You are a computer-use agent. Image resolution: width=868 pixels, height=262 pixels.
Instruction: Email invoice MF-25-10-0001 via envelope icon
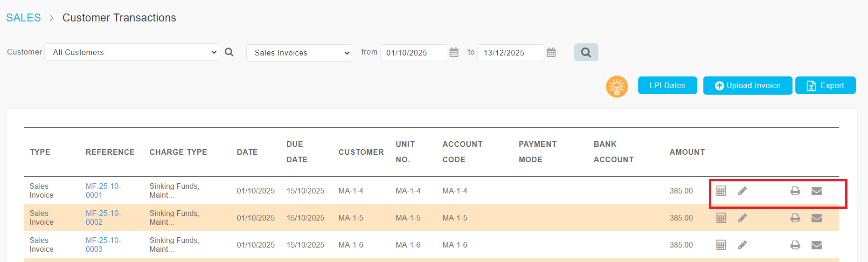tap(816, 191)
